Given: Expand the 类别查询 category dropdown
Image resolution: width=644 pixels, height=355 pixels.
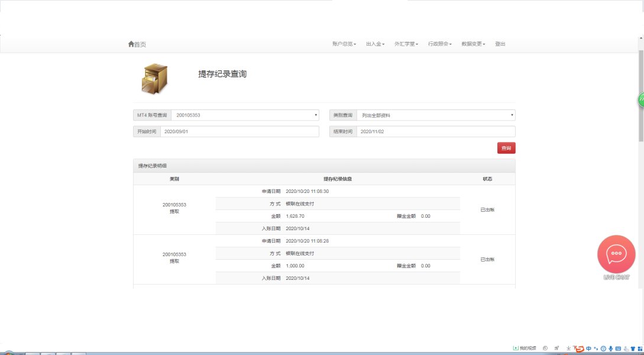Looking at the screenshot, I should click(436, 115).
